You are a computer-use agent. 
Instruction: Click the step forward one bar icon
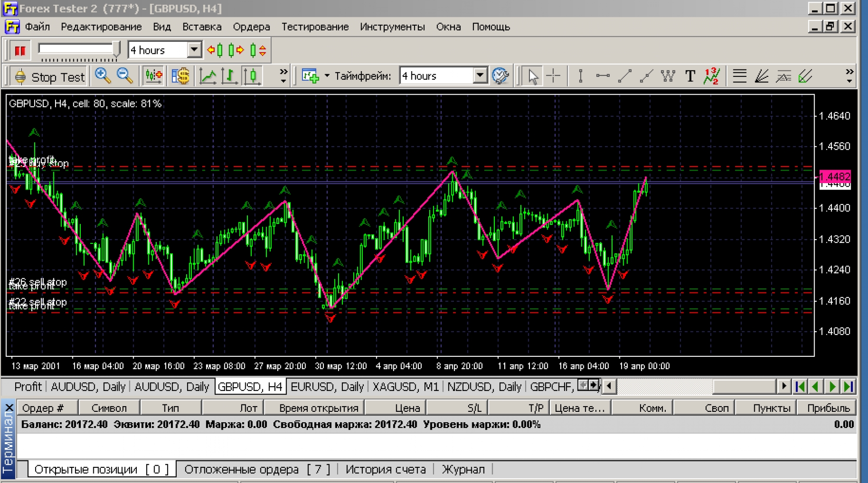tap(236, 50)
